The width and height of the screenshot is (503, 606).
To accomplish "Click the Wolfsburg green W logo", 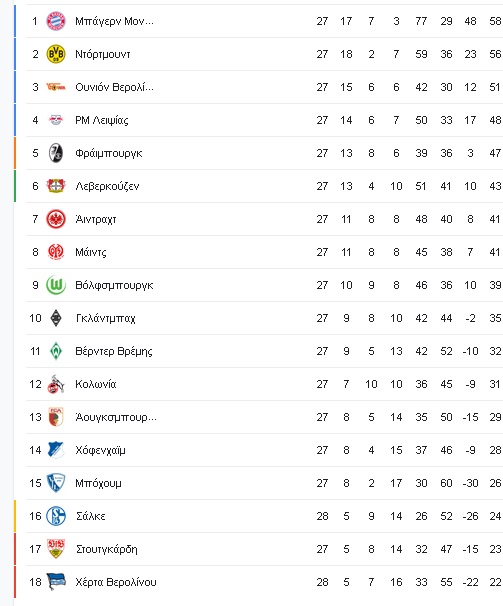I will (x=56, y=285).
